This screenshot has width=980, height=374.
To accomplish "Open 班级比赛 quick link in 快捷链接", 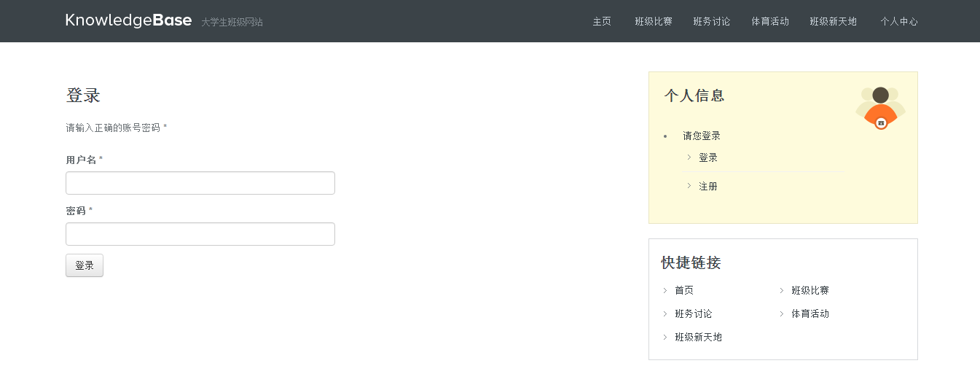I will click(810, 290).
